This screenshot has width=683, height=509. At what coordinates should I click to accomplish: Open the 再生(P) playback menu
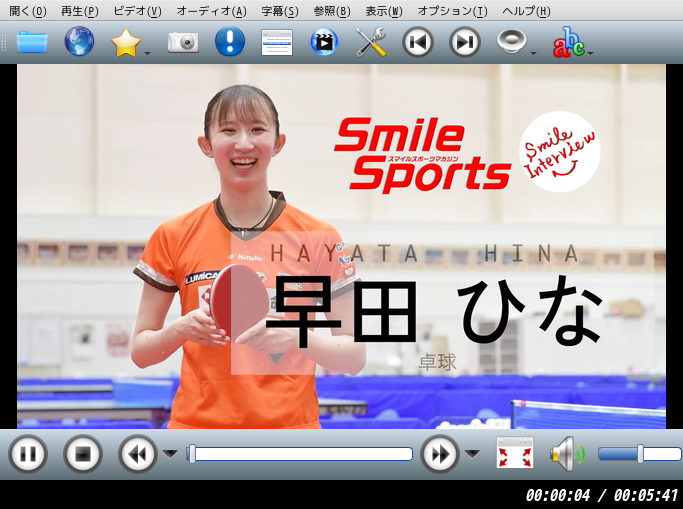80,11
